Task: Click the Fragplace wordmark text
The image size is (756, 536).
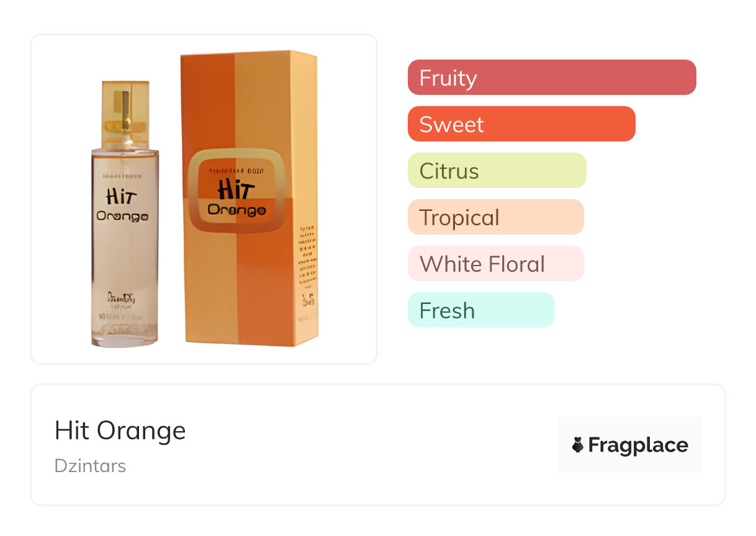Action: coord(638,445)
